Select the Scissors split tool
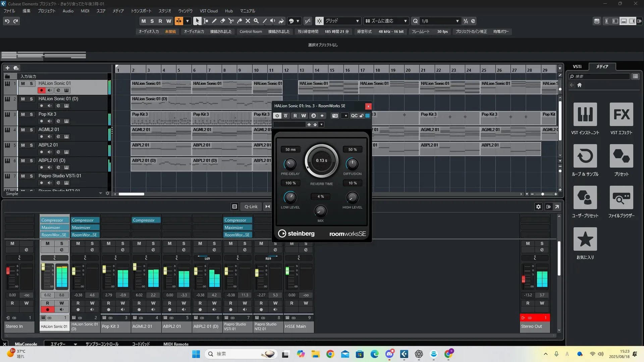This screenshot has width=644, height=362. point(231,21)
